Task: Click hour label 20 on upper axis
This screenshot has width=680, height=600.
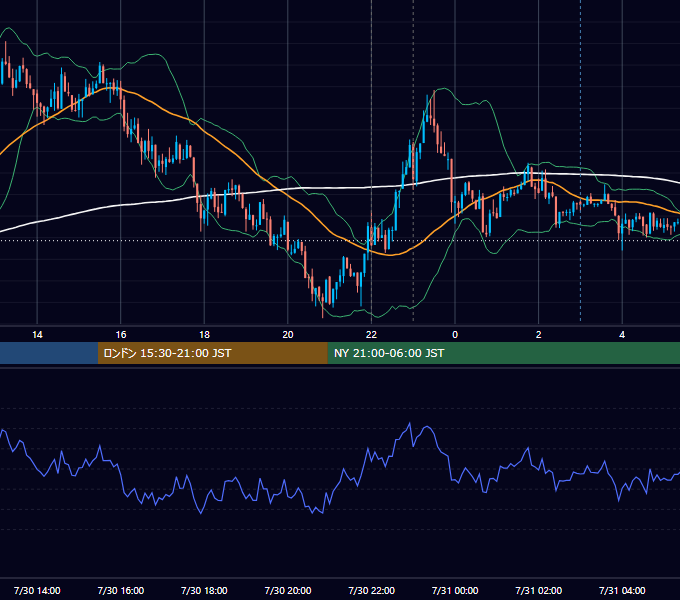Action: (288, 335)
